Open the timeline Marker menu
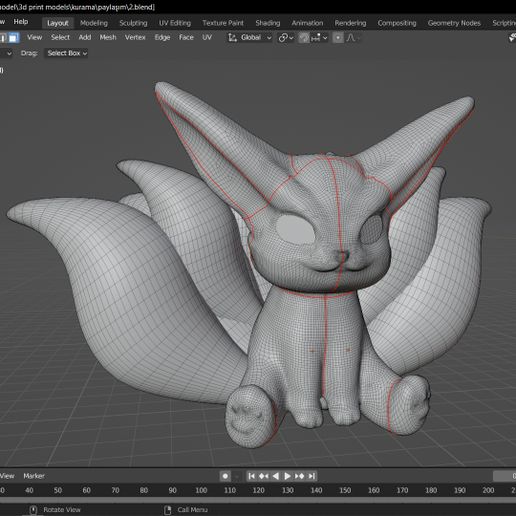Image resolution: width=516 pixels, height=516 pixels. pyautogui.click(x=34, y=476)
